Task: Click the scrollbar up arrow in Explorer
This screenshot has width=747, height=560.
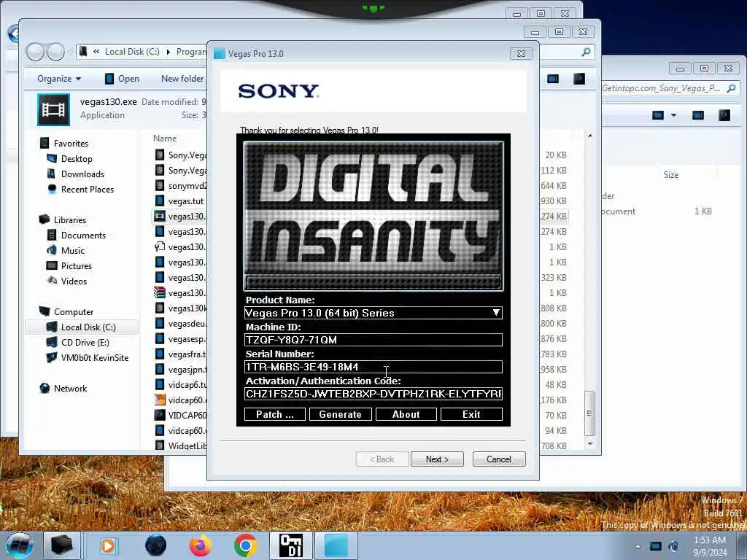Action: tap(589, 136)
